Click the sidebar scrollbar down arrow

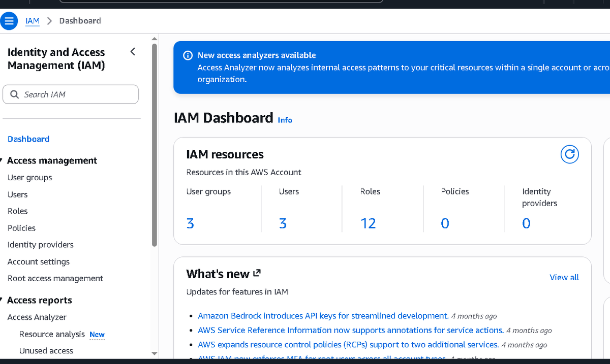click(x=155, y=353)
